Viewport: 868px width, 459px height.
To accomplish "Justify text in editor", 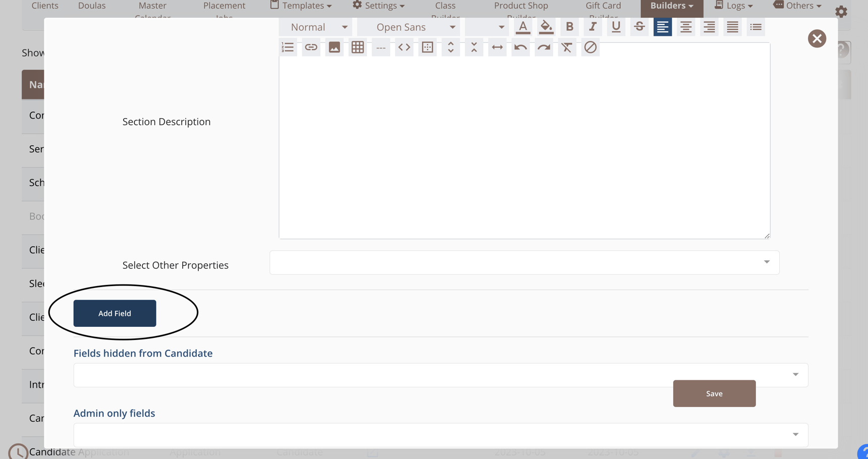I will 732,27.
